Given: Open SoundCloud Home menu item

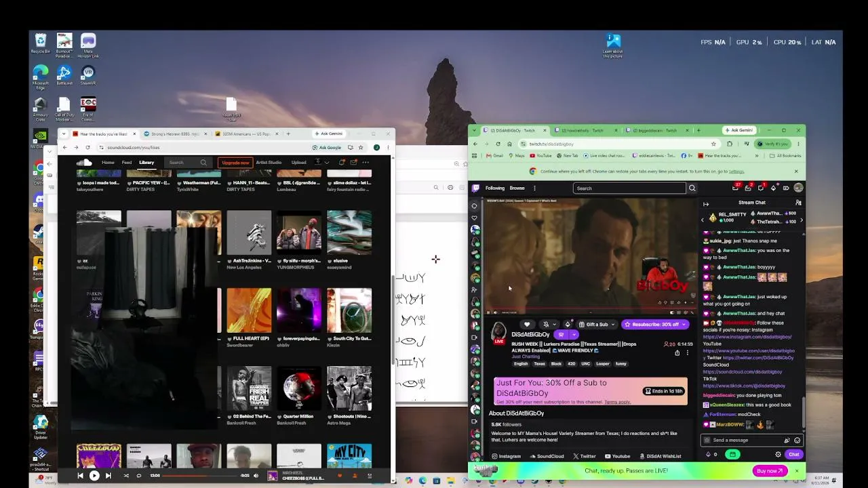Looking at the screenshot, I should (108, 163).
